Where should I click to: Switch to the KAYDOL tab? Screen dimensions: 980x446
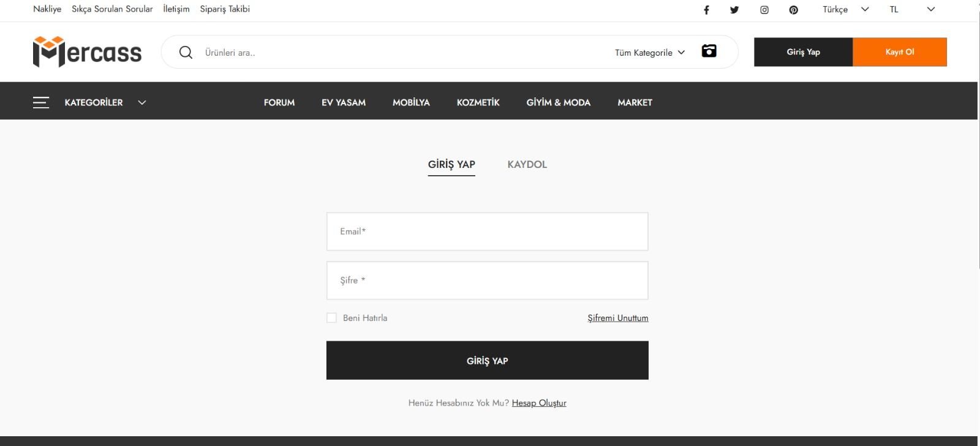coord(527,164)
